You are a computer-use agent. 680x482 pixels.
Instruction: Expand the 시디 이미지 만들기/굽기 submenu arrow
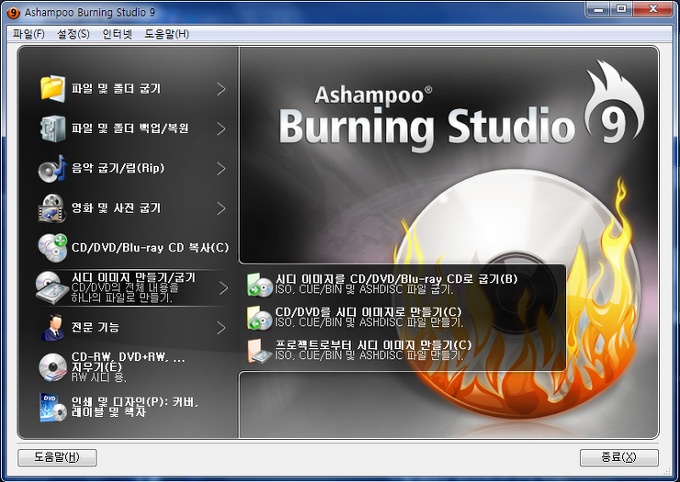tap(223, 288)
